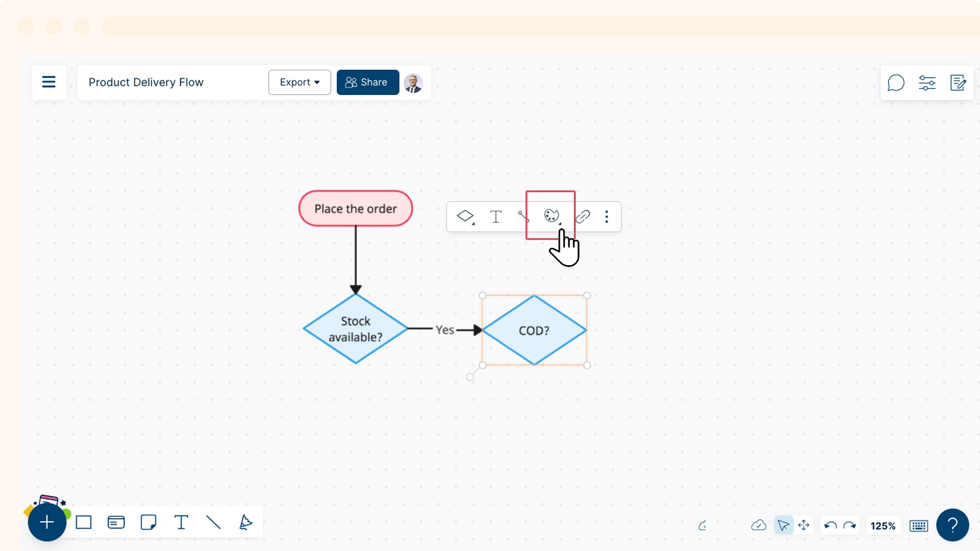Click the undo arrow

tap(831, 525)
